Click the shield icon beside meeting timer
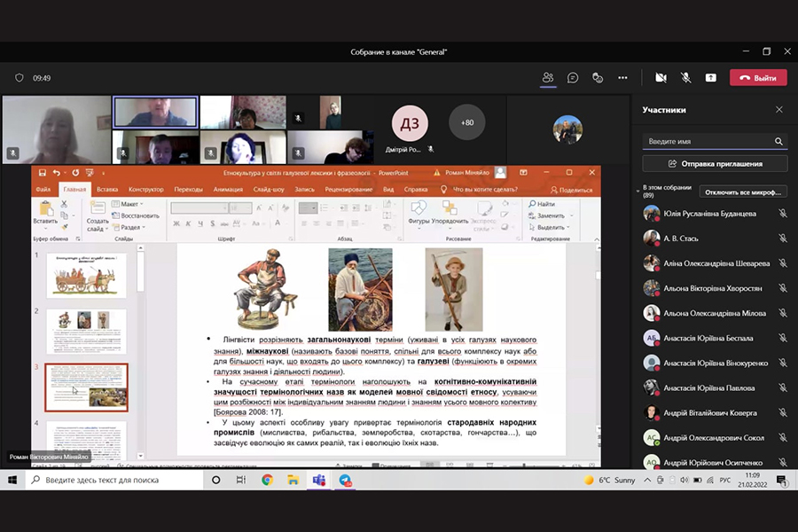798x532 pixels. (20, 78)
